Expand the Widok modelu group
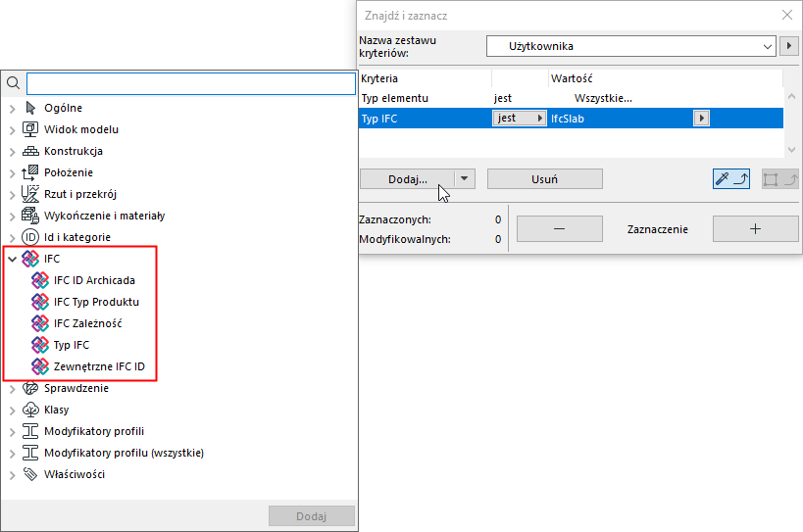803x532 pixels. tap(13, 130)
